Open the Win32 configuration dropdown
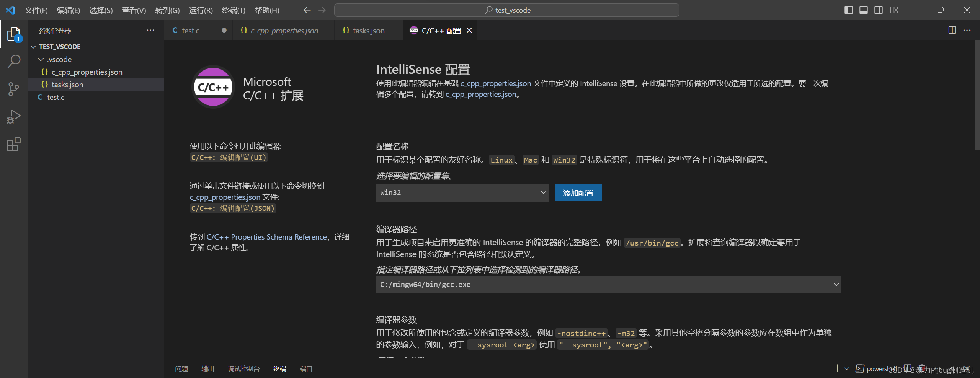Screen dimensions: 980x378 click(462, 192)
